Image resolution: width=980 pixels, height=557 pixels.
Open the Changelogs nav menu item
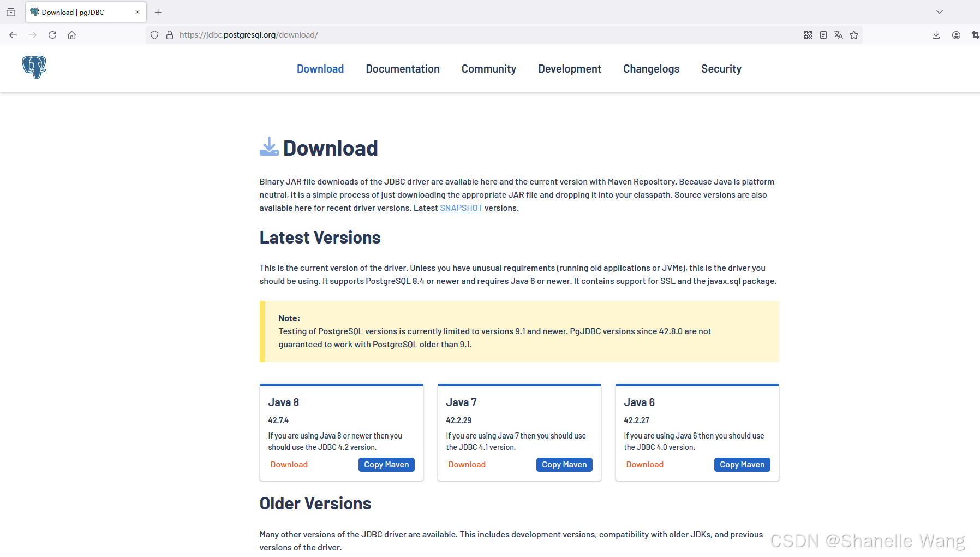652,69
